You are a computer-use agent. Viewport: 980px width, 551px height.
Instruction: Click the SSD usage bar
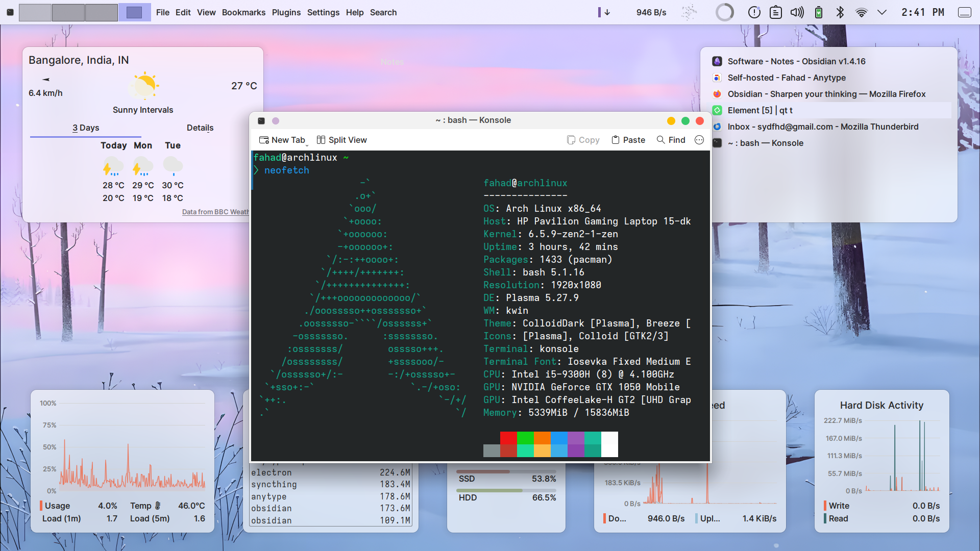pos(506,471)
